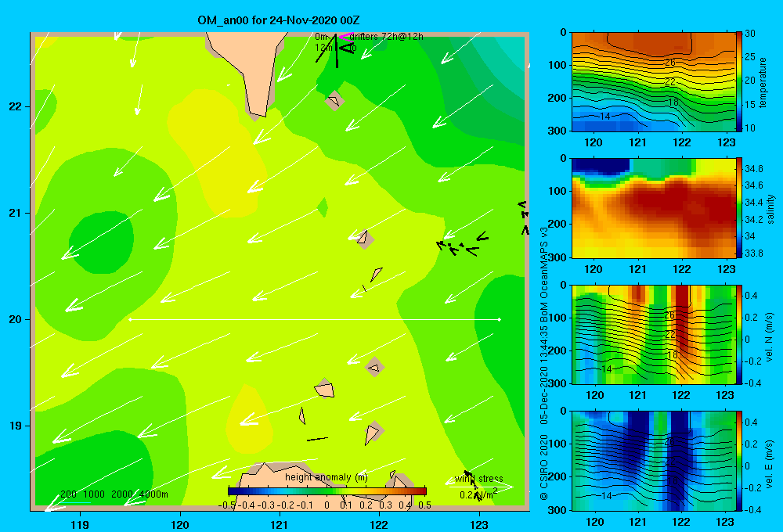The image size is (783, 532).
Task: Click the magenta drifter arrow in the legend
Action: [x=345, y=37]
